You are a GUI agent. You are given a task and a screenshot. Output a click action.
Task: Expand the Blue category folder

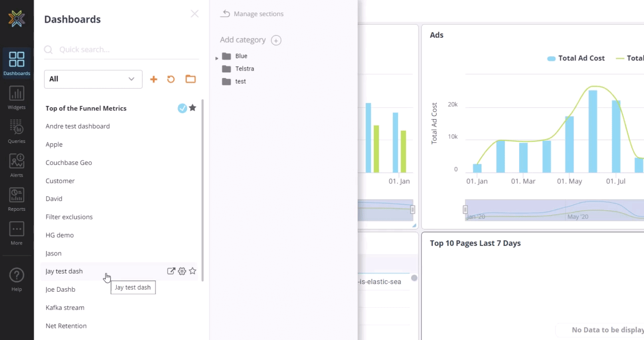coord(217,58)
